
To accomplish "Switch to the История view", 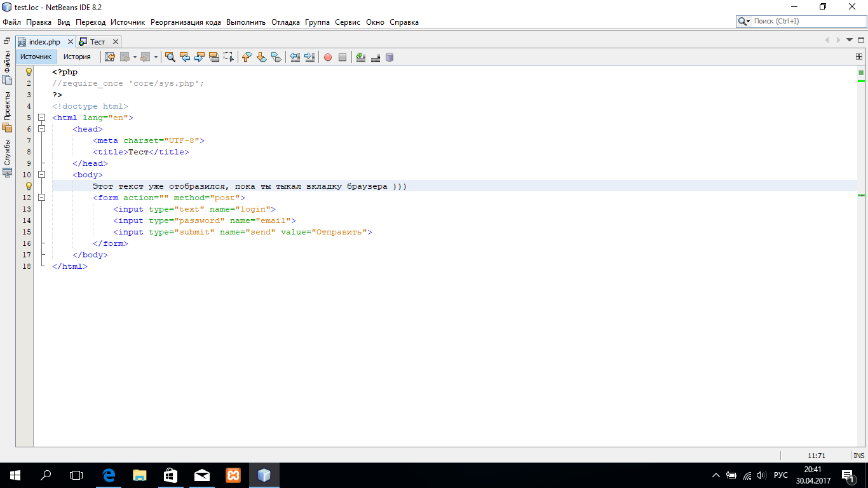I will pos(77,57).
